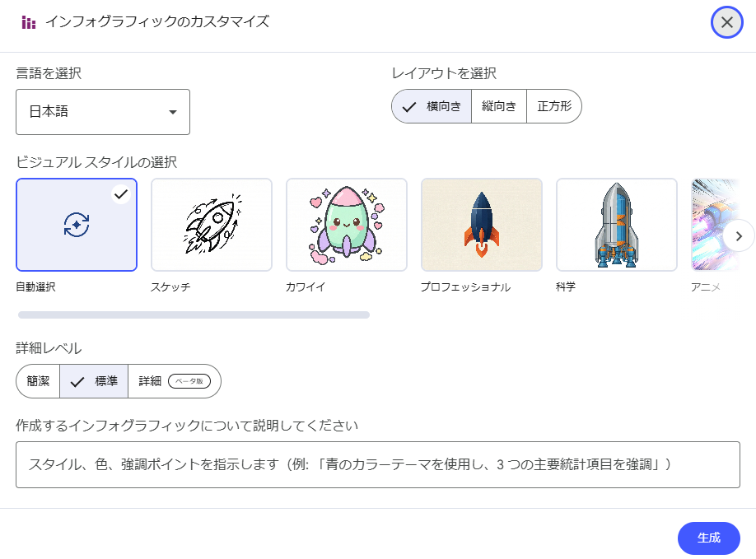The height and width of the screenshot is (559, 756).
Task: Choose the 科学 science rocket style
Action: [x=617, y=225]
